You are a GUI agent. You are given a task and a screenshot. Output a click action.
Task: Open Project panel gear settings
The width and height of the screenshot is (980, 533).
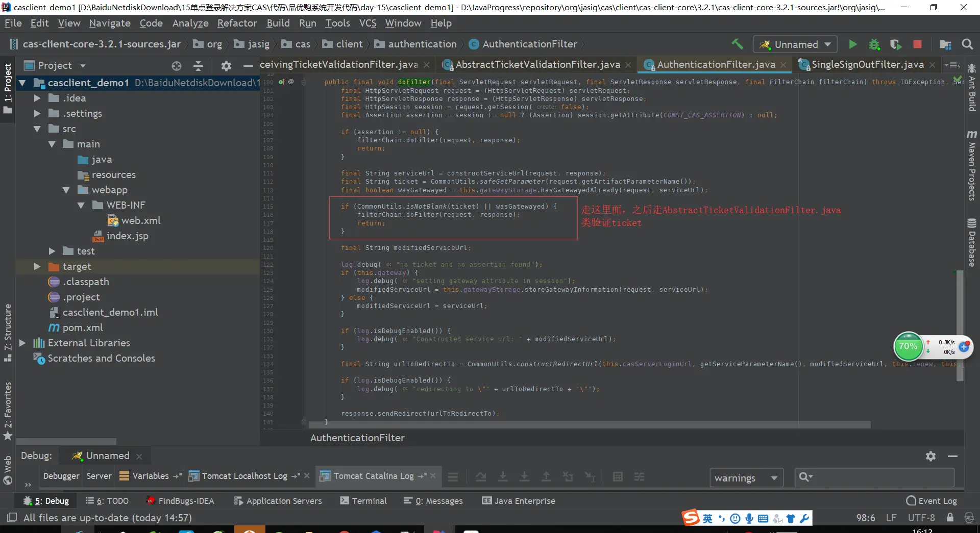point(226,66)
